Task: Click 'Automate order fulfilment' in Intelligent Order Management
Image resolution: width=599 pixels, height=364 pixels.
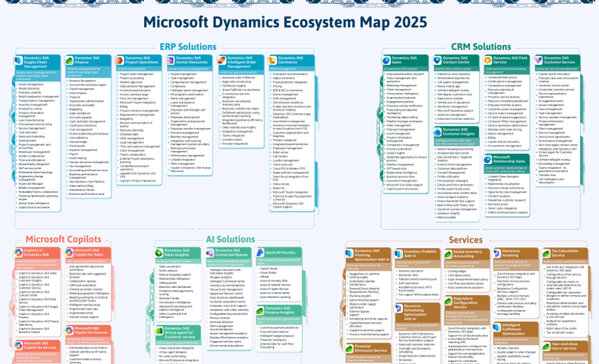Action: [x=238, y=77]
